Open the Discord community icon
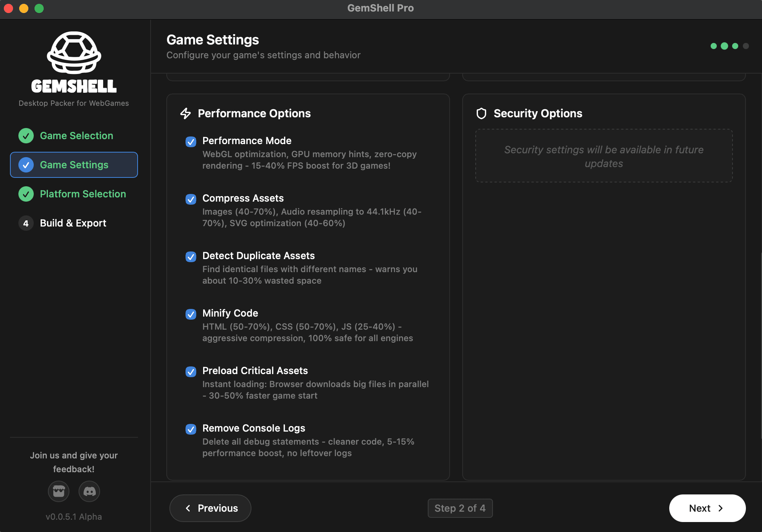The width and height of the screenshot is (762, 532). [x=89, y=491]
